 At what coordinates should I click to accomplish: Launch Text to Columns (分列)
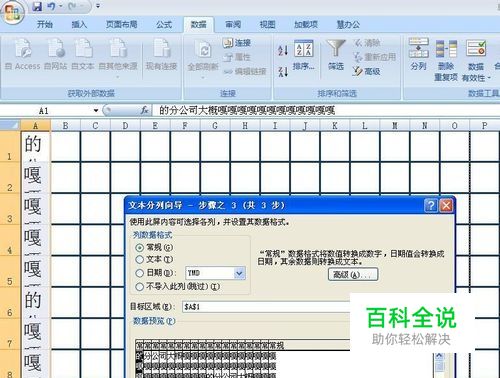(419, 54)
